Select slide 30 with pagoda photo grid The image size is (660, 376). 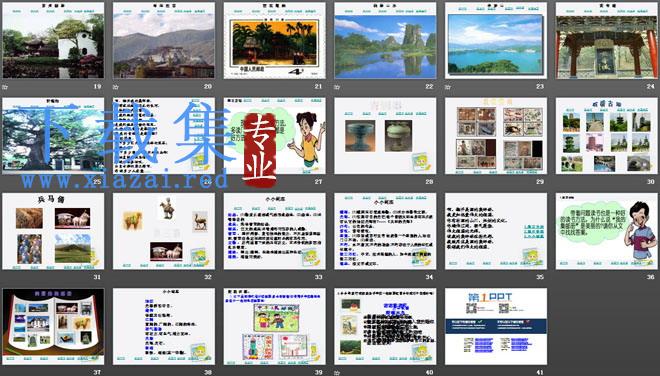(x=607, y=136)
